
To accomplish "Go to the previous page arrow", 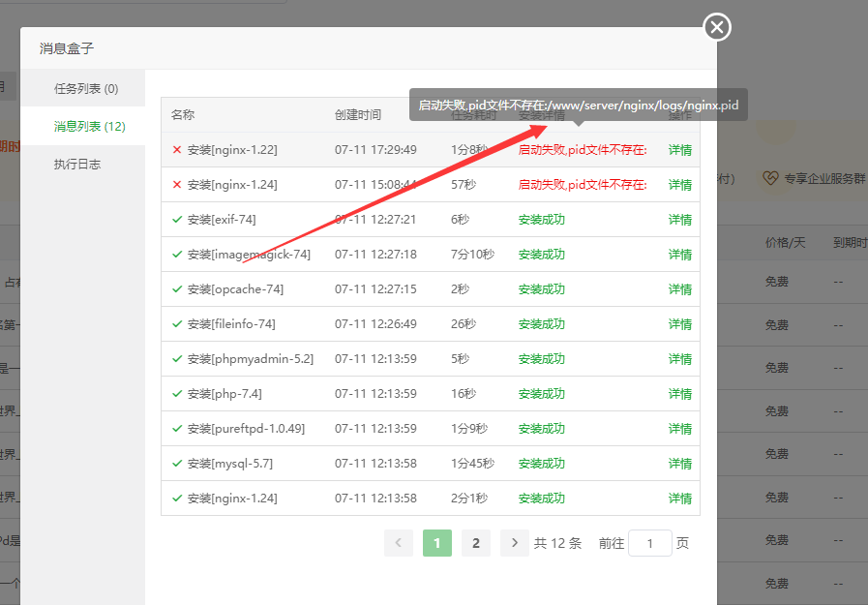I will (399, 543).
